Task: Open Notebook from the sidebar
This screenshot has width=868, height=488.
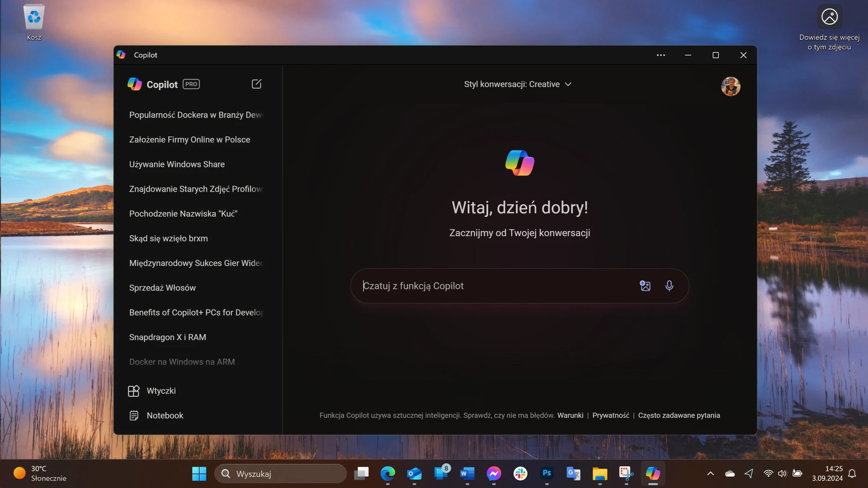Action: coord(156,416)
